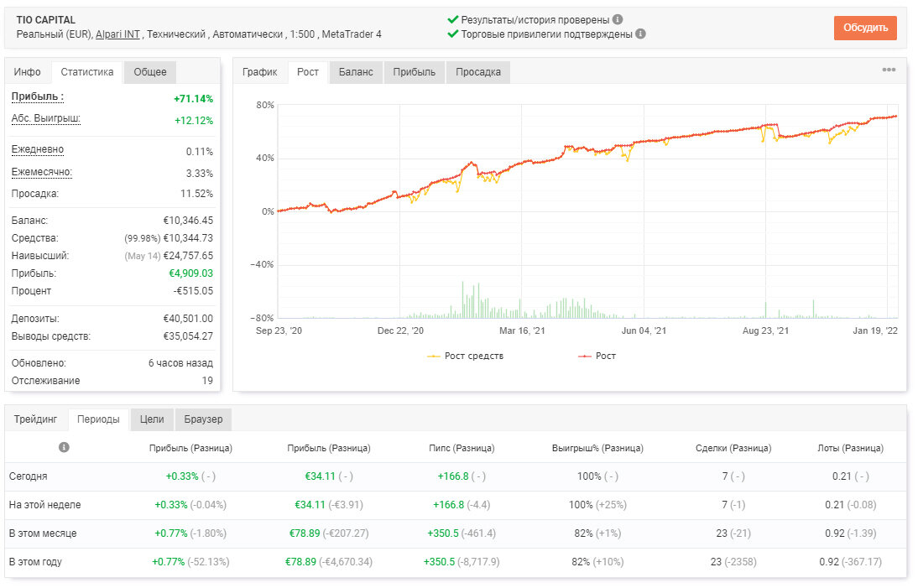Click the Выигрыш% (Разница) column header
The height and width of the screenshot is (588, 918).
click(x=597, y=448)
